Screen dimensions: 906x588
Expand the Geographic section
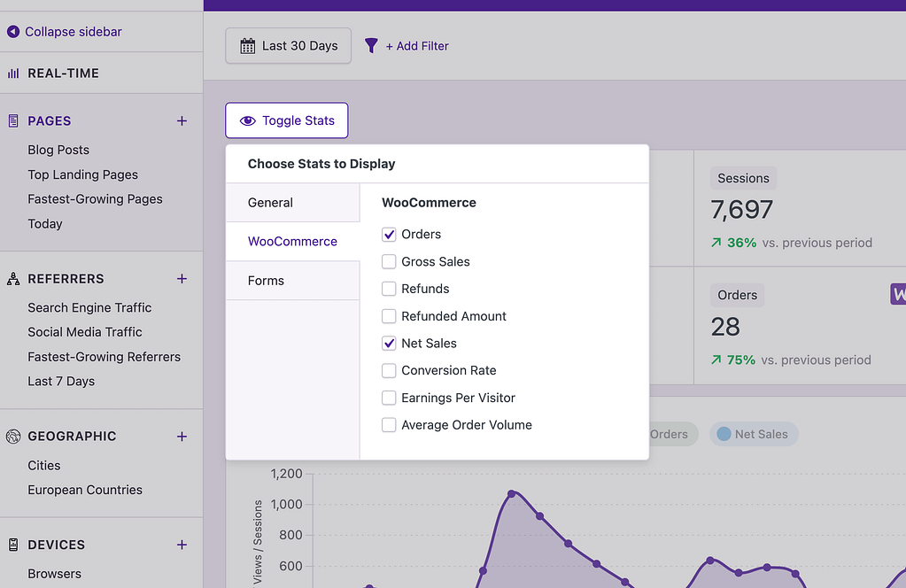(x=182, y=436)
